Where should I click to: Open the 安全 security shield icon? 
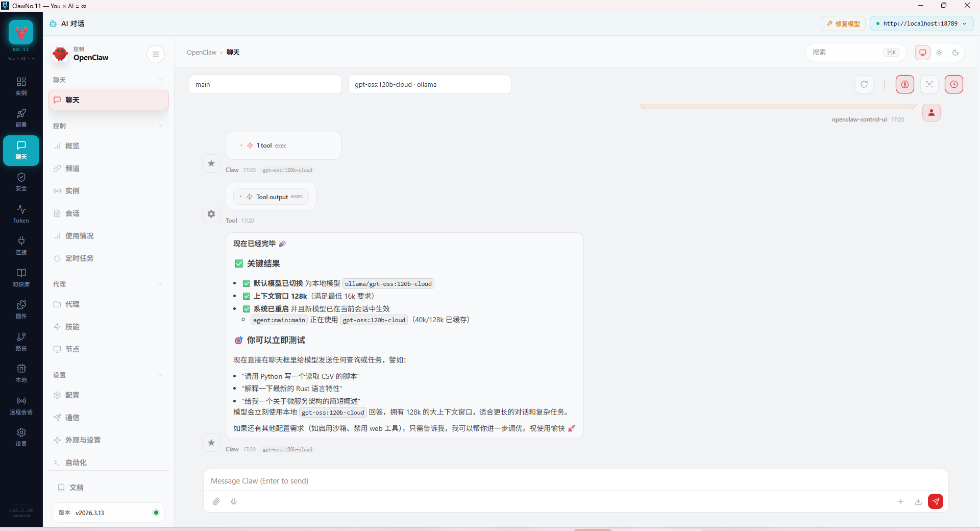coord(21,182)
